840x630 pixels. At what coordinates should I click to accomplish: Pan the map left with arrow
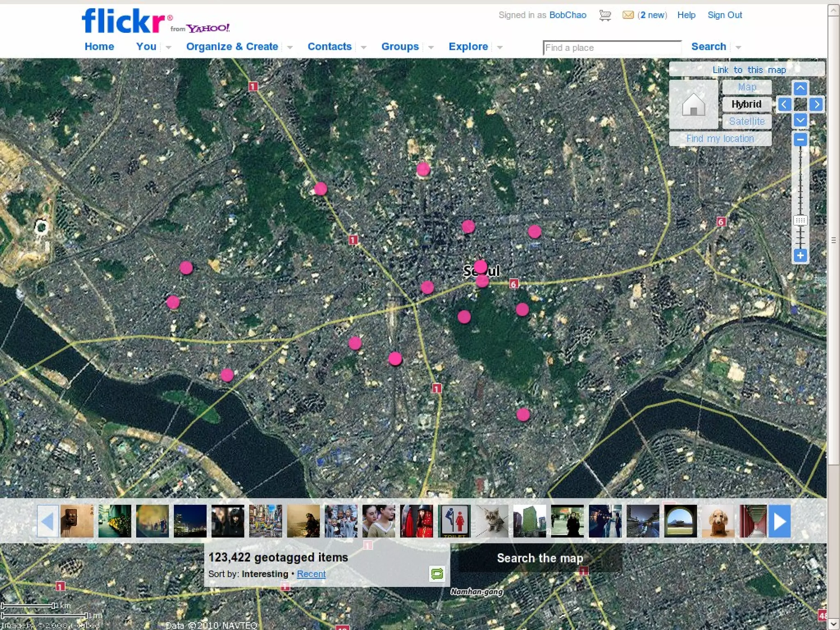784,104
